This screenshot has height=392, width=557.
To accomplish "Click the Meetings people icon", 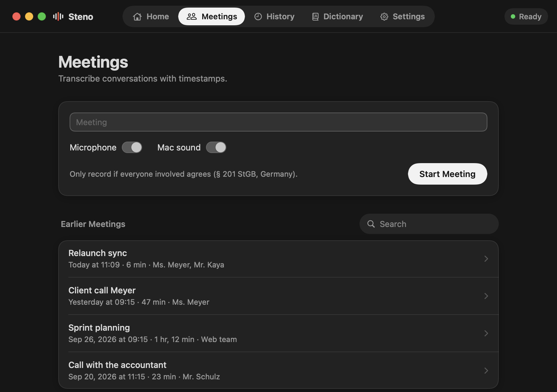I will 191,16.
